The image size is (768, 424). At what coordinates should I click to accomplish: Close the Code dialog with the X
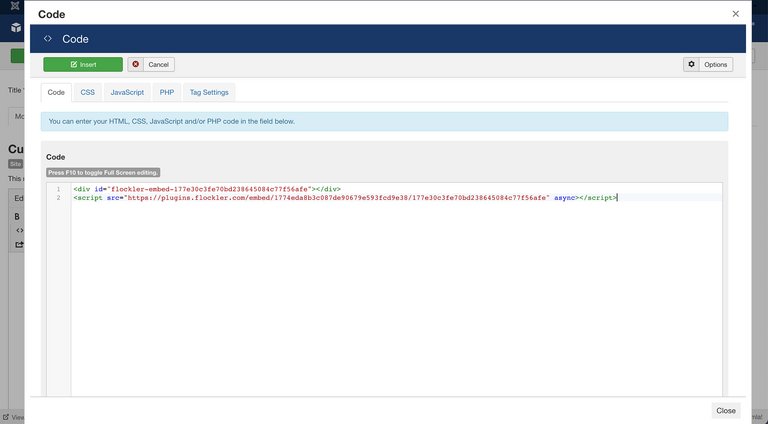735,14
